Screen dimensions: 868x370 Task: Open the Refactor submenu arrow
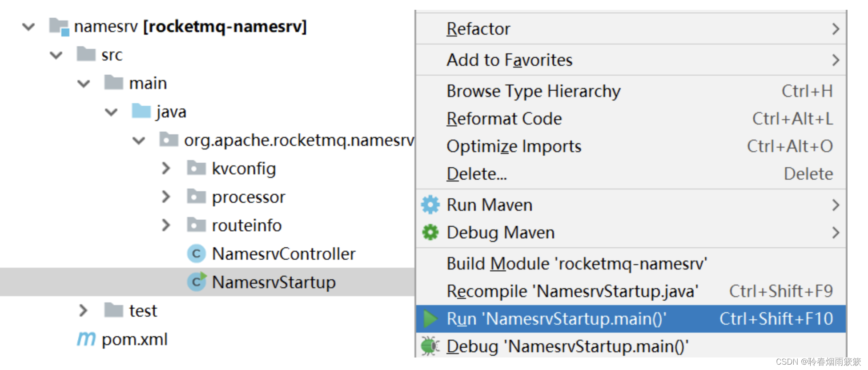point(836,29)
